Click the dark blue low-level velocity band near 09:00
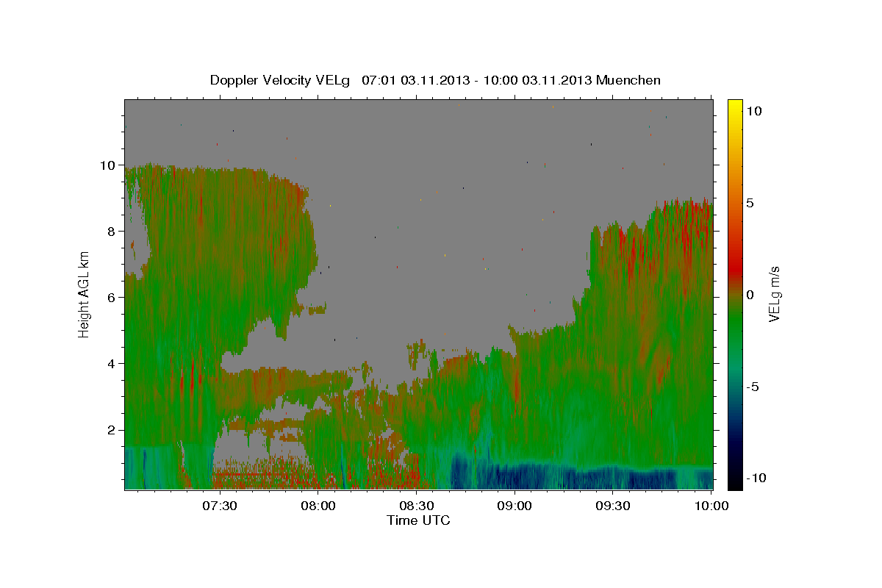The height and width of the screenshot is (588, 882). 514,476
